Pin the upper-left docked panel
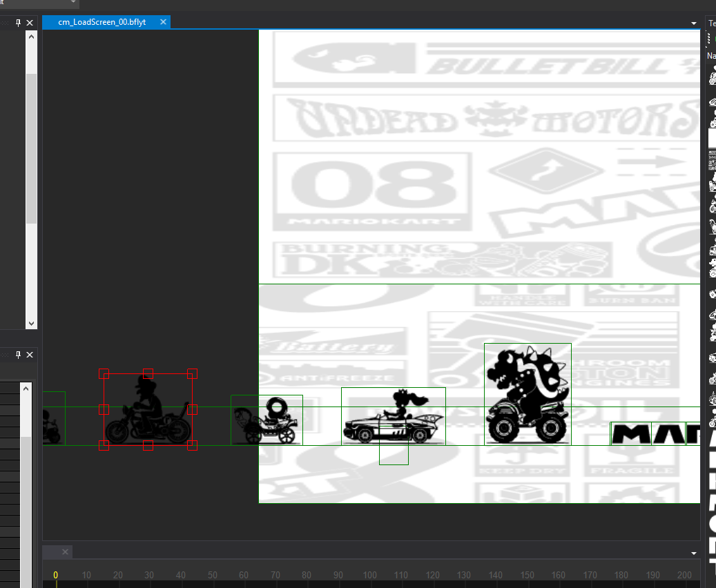The height and width of the screenshot is (588, 716). [x=18, y=23]
